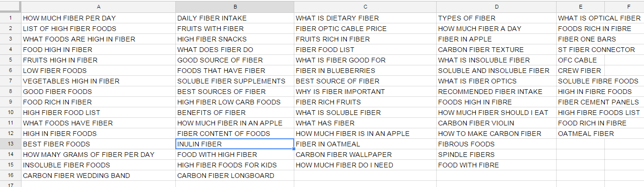Click the select-all corner box
The width and height of the screenshot is (644, 187).
[x=11, y=7]
